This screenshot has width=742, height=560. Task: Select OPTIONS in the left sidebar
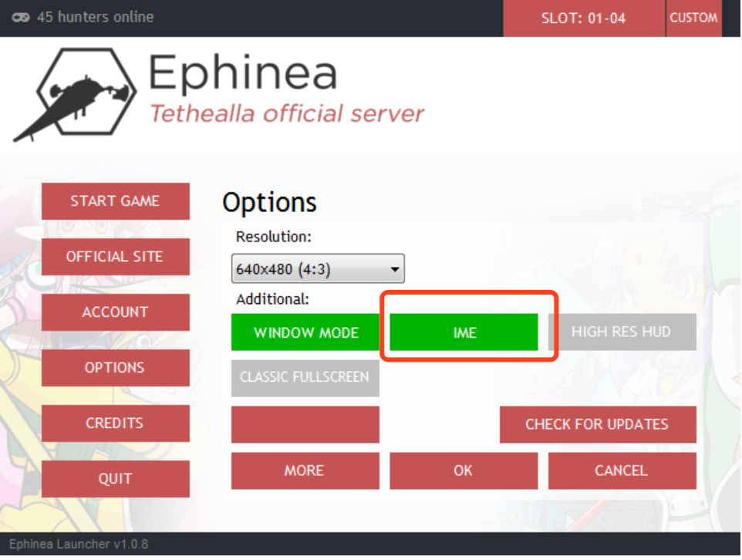click(x=115, y=368)
